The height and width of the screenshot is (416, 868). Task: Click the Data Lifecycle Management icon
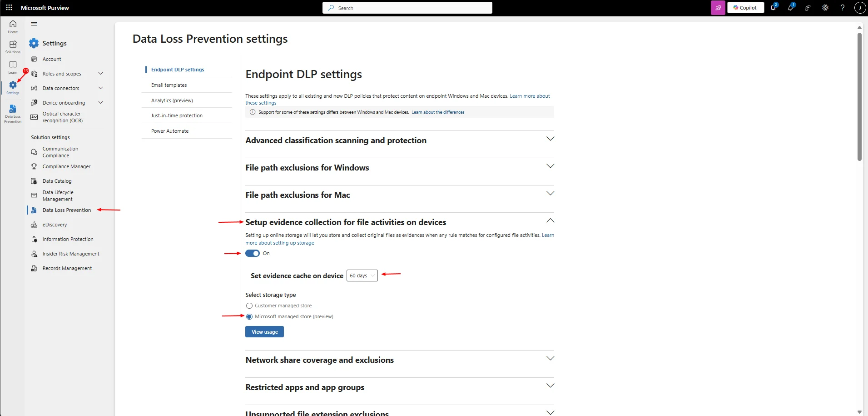pos(34,195)
